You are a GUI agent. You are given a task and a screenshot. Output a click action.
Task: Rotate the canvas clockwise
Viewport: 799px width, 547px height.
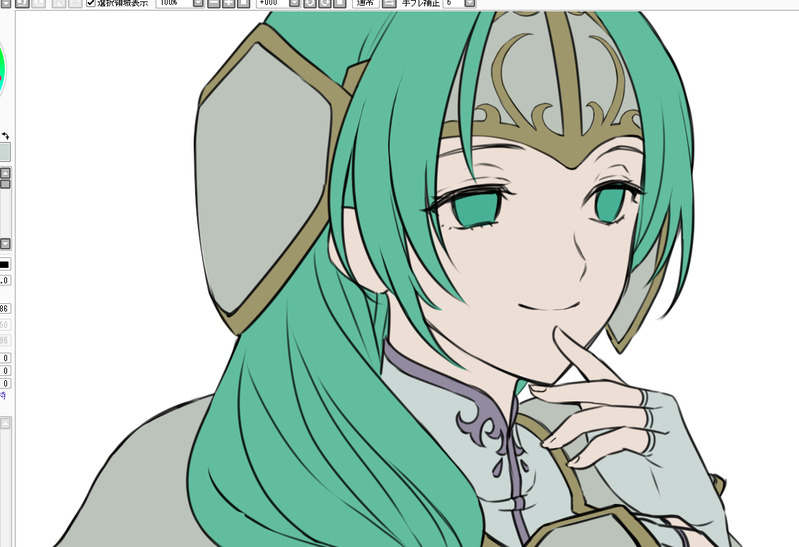click(x=325, y=3)
